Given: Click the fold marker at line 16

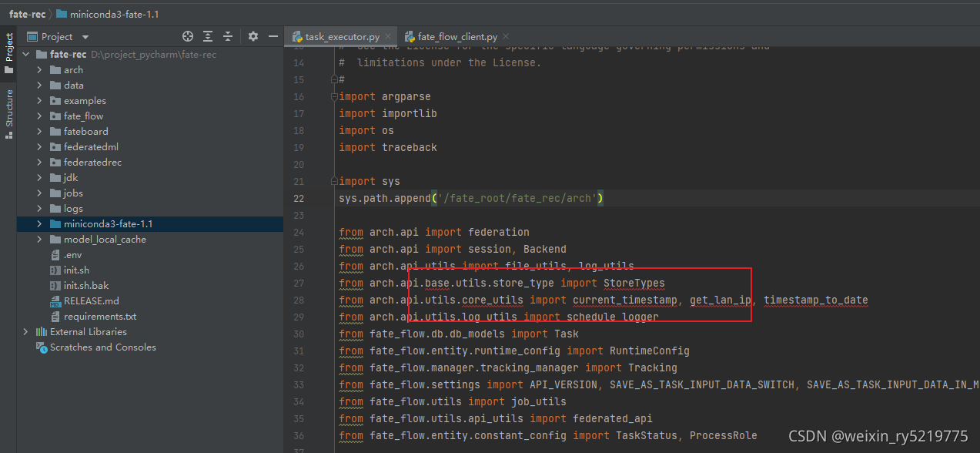Looking at the screenshot, I should [334, 97].
